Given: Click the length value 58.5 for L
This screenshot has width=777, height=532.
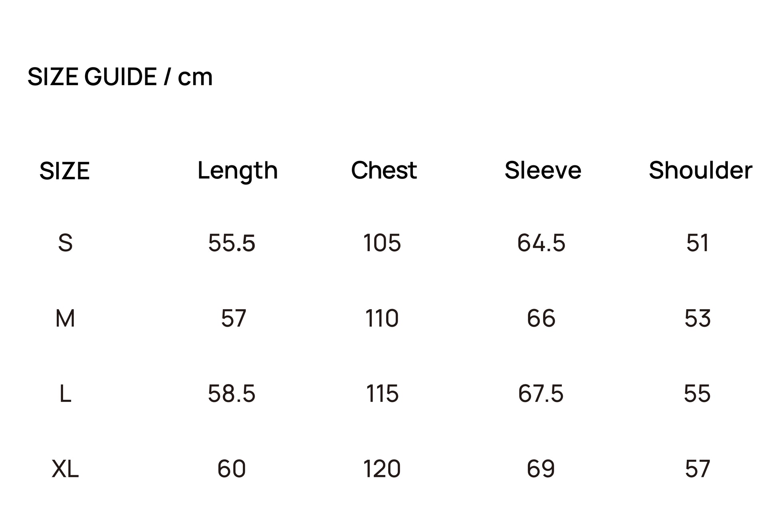Looking at the screenshot, I should 232,394.
